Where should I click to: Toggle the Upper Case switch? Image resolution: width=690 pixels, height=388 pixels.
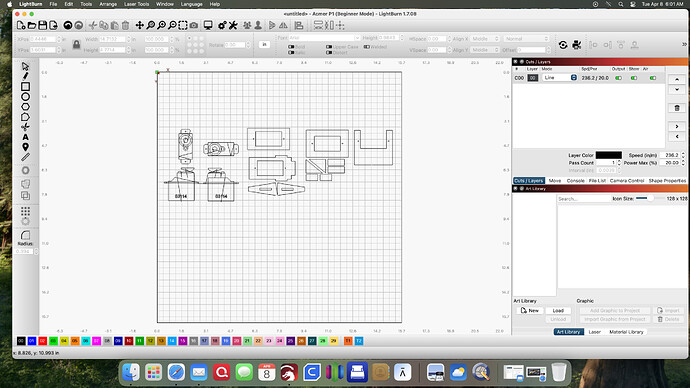[329, 47]
